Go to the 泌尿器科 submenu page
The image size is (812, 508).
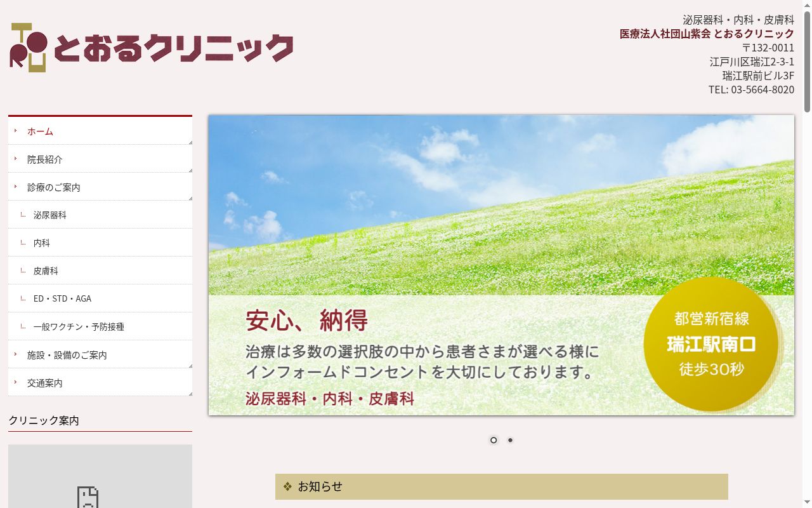pyautogui.click(x=100, y=215)
